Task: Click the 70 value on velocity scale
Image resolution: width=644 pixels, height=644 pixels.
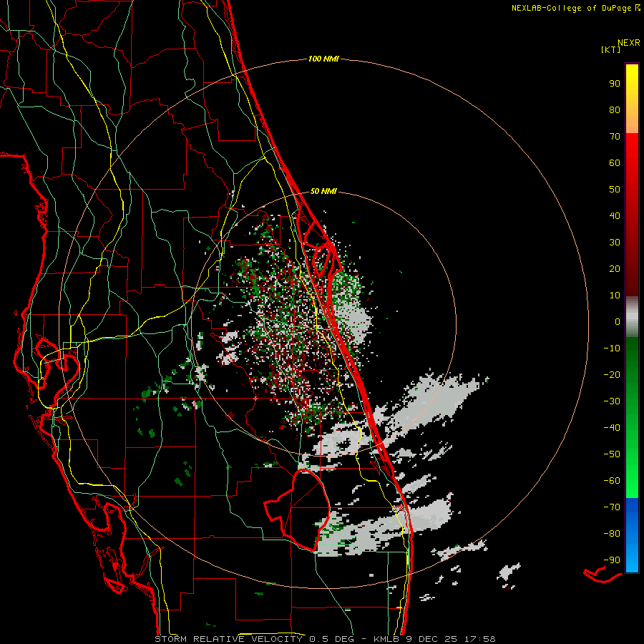Action: click(x=615, y=137)
